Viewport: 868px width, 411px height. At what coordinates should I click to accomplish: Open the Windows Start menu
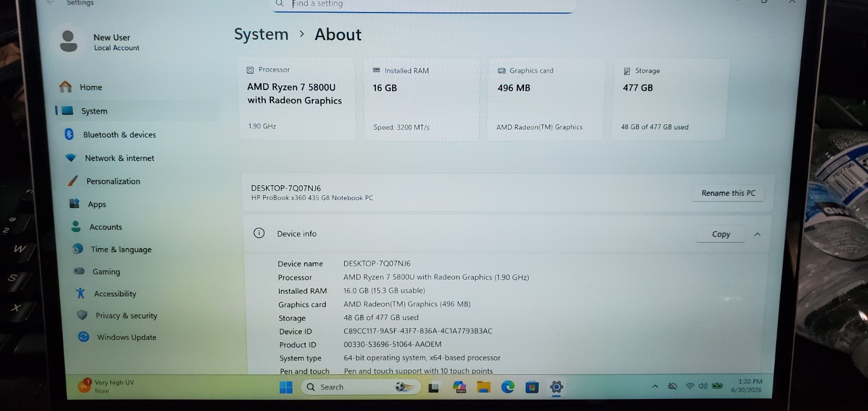coord(286,387)
